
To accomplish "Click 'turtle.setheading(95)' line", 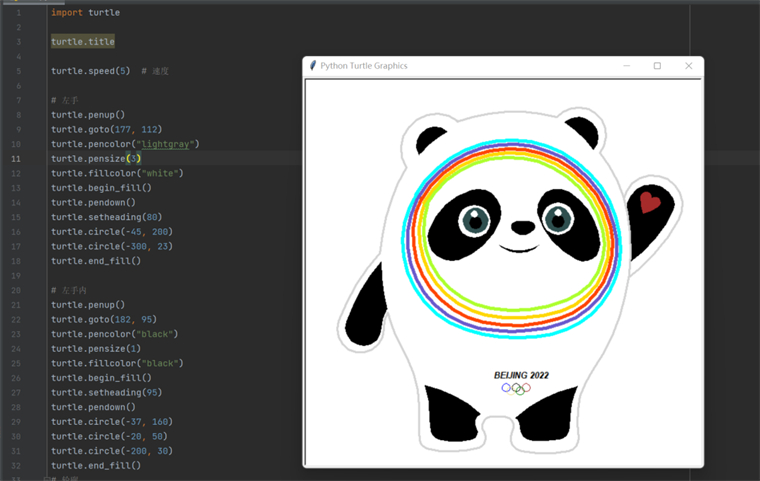I will click(x=107, y=392).
